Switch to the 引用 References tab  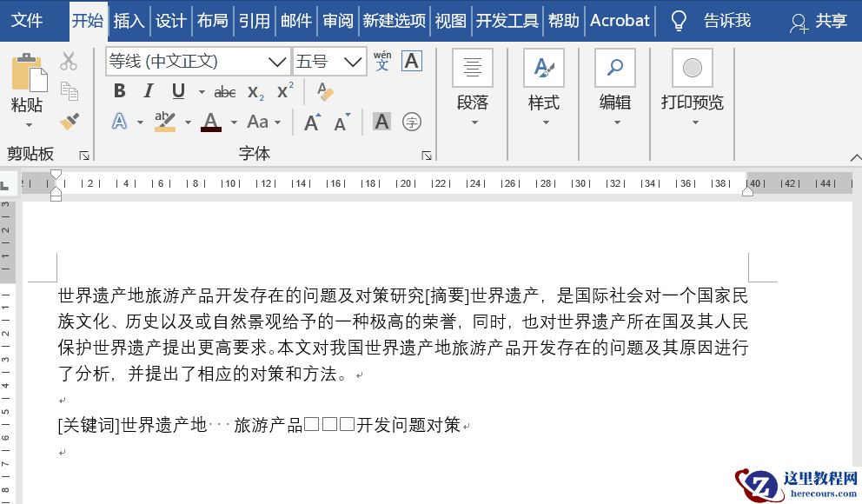click(255, 21)
